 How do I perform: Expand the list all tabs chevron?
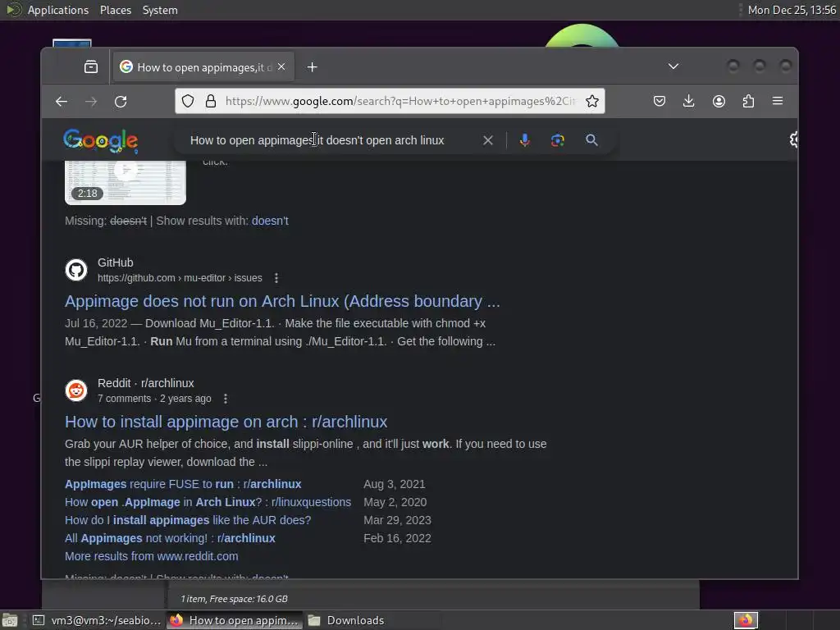(x=673, y=66)
